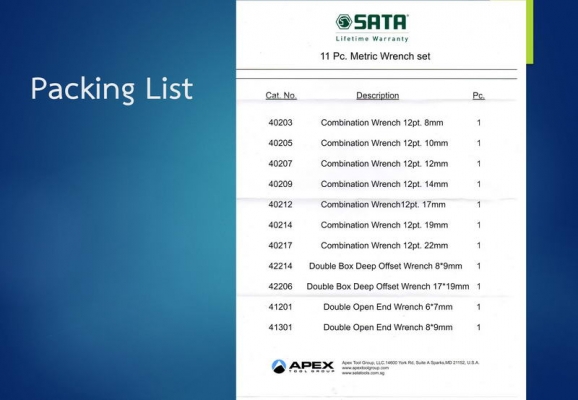
Task: Select catalog number 42214
Action: click(x=280, y=266)
